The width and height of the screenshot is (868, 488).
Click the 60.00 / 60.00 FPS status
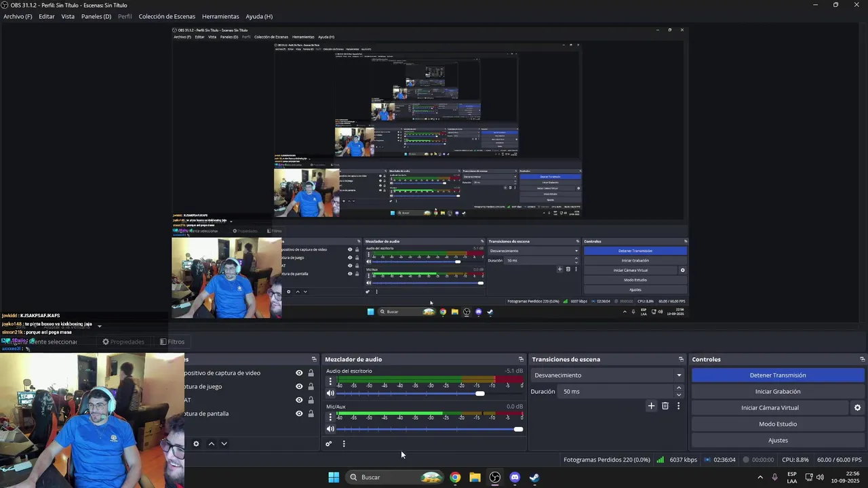(840, 460)
